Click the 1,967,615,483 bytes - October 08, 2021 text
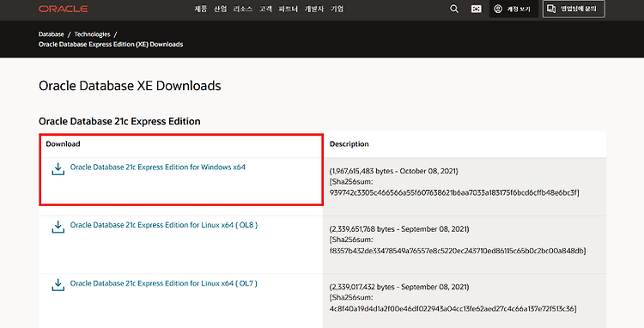Viewport: 644px width, 328px height. tap(394, 171)
